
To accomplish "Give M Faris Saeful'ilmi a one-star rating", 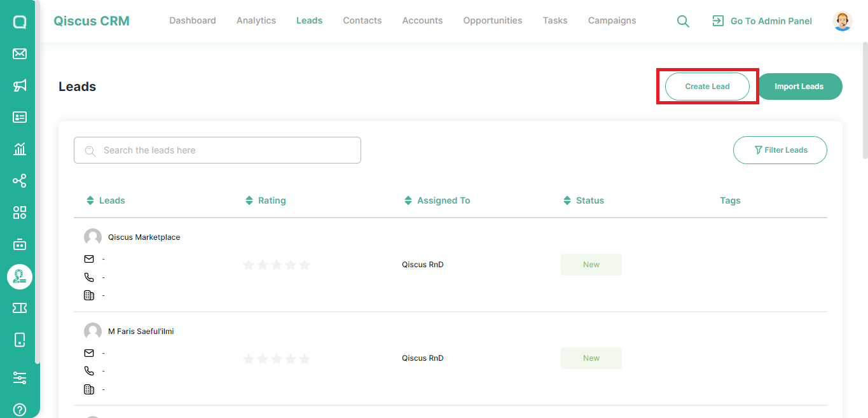I will tap(249, 359).
